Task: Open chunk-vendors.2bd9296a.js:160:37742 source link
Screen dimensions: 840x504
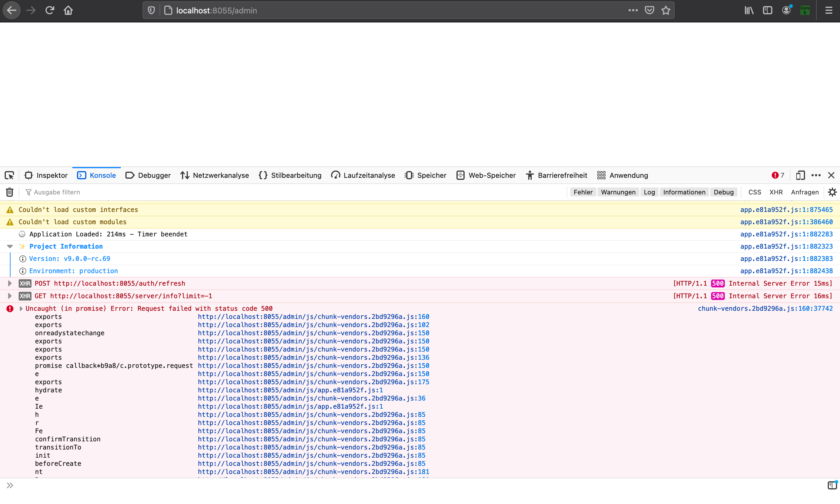Action: coord(765,308)
